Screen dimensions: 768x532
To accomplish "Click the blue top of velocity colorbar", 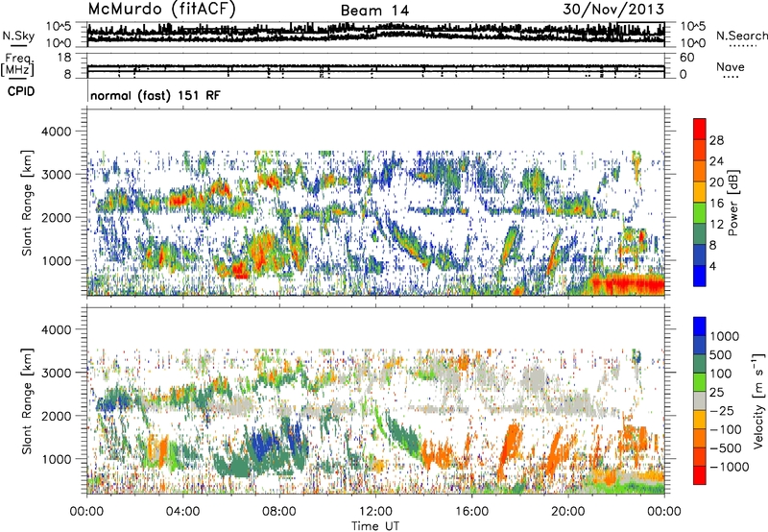I will pyautogui.click(x=700, y=326).
